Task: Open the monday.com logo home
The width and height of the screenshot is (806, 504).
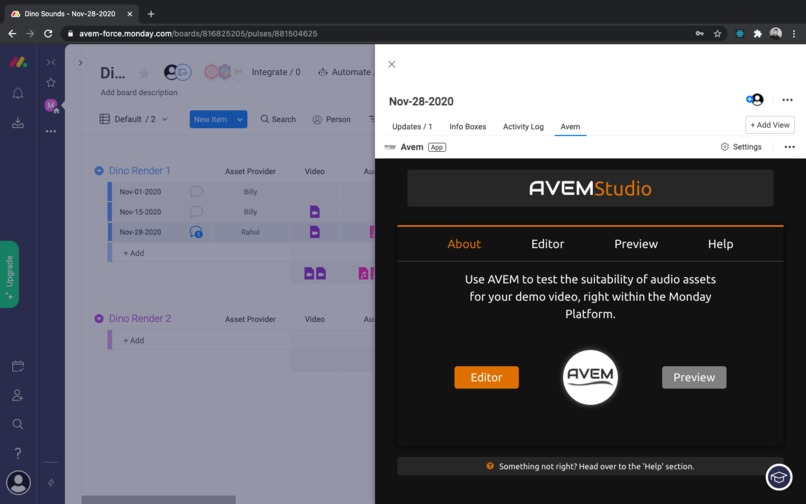Action: [18, 63]
